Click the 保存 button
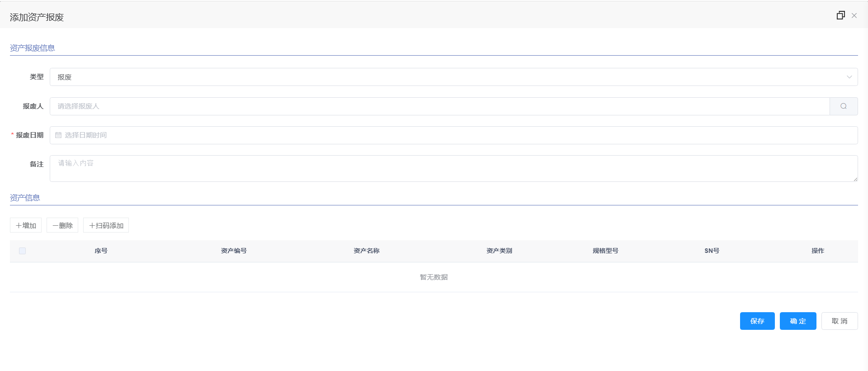Screen dimensions: 868x371 click(757, 321)
